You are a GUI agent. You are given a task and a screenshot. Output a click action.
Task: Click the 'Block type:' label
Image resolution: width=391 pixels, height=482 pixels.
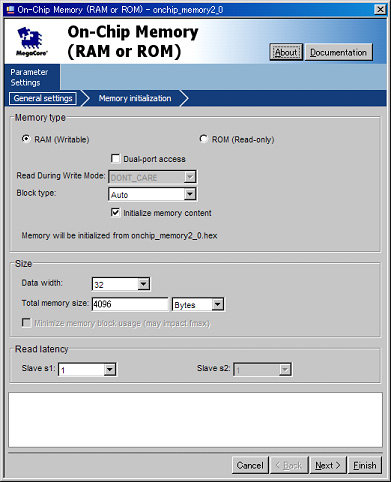coord(36,193)
